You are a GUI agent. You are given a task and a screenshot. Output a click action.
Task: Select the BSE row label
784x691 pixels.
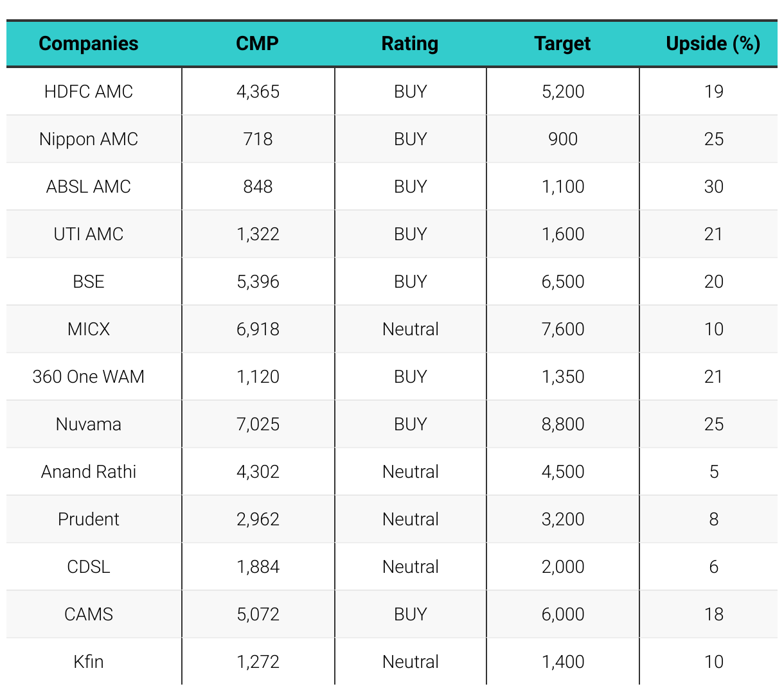[x=89, y=282]
